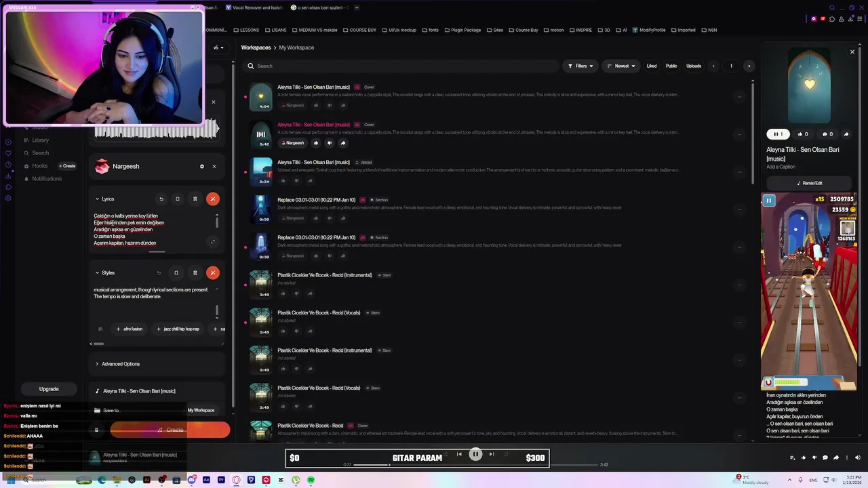Share the playing Sen Olsan Bari 3:42 track
868x488 pixels.
click(x=343, y=143)
